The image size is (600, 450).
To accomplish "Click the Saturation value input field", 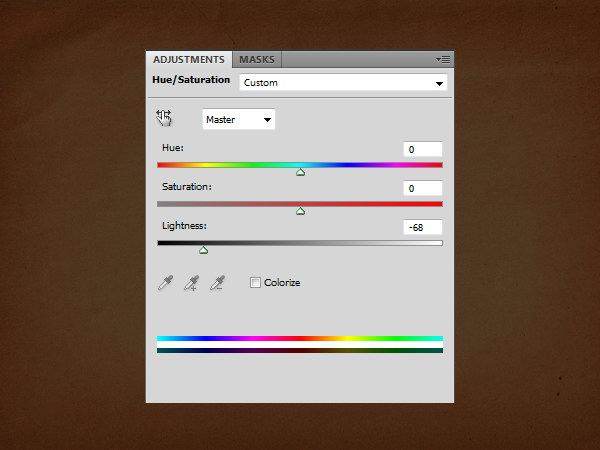I will pos(423,188).
